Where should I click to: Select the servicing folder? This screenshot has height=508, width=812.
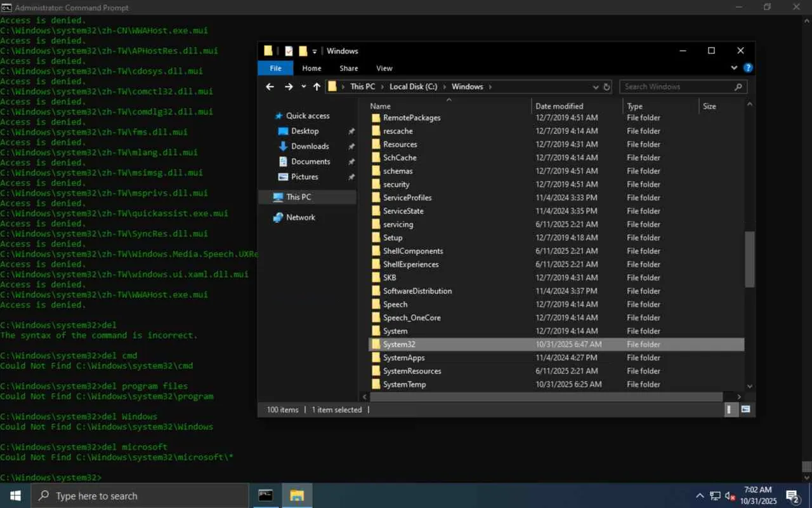[x=556, y=224]
